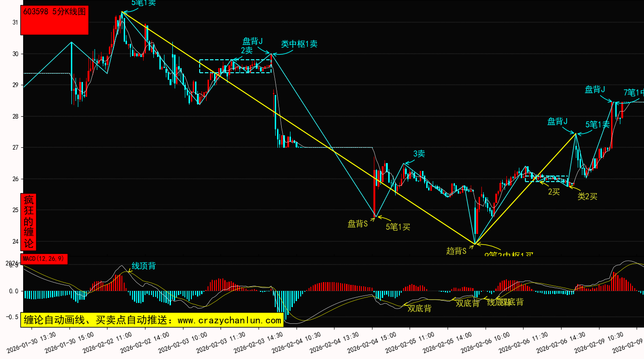The image size is (644, 359).
Task: Click the 类中枢1卖 sell annotation
Action: pos(299,44)
